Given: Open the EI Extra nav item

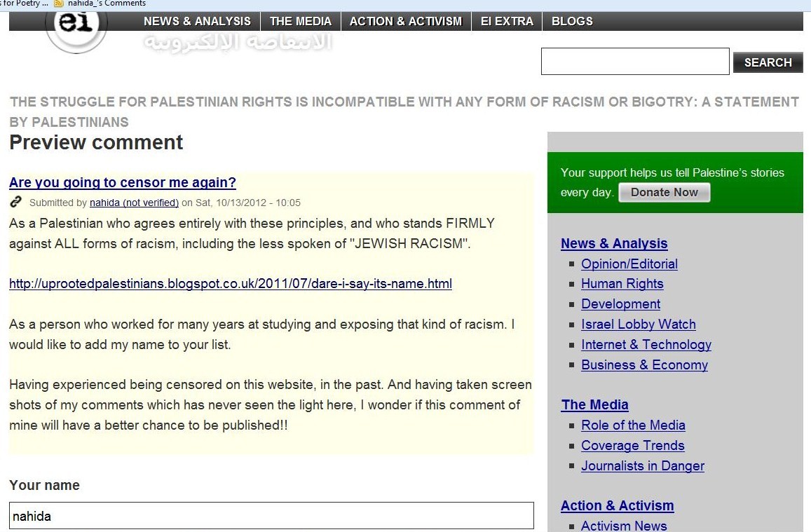Looking at the screenshot, I should click(x=507, y=21).
